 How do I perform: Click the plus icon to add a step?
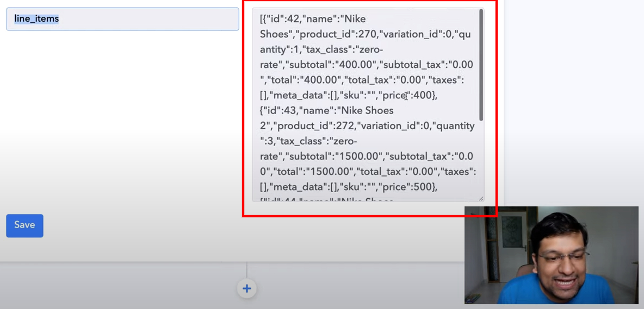coord(247,288)
